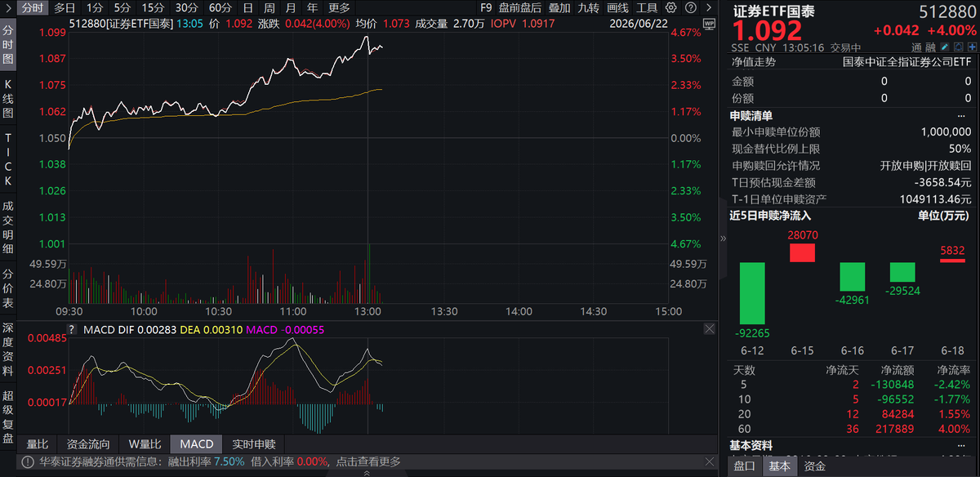Select the 5分 interval
This screenshot has width=980, height=477.
[x=122, y=7]
